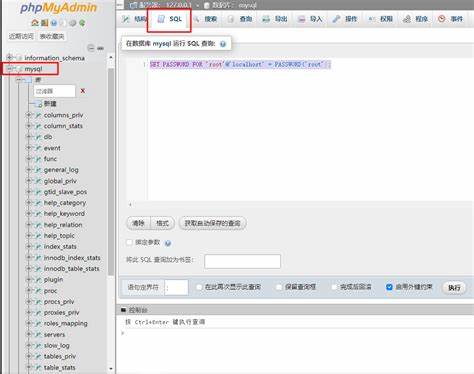This screenshot has width=474, height=374.
Task: Open SQL query help icon next to title
Action: point(223,44)
